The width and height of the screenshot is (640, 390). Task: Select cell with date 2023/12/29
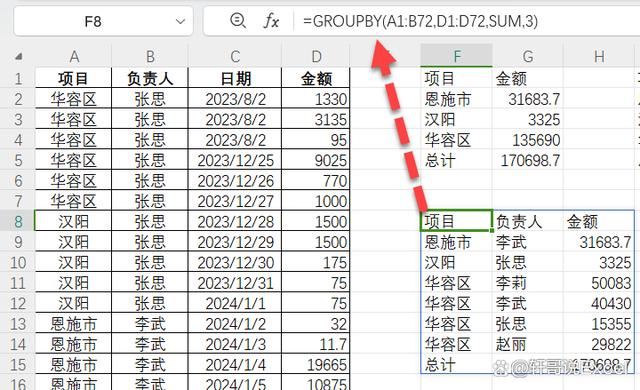[235, 242]
